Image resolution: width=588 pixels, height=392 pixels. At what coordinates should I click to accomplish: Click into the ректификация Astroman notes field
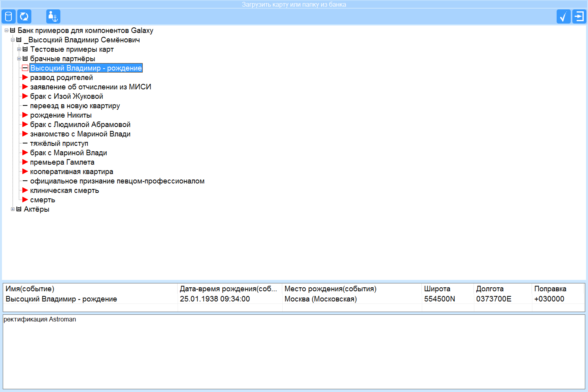click(294, 352)
